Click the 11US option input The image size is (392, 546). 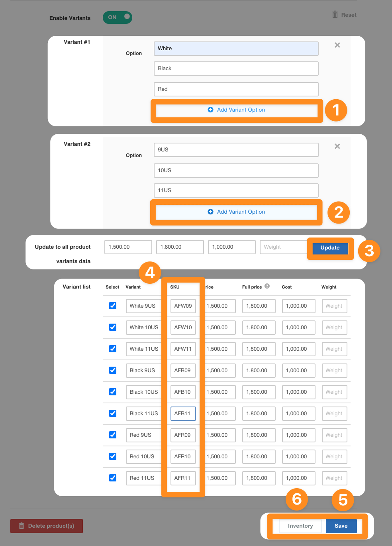coord(236,191)
